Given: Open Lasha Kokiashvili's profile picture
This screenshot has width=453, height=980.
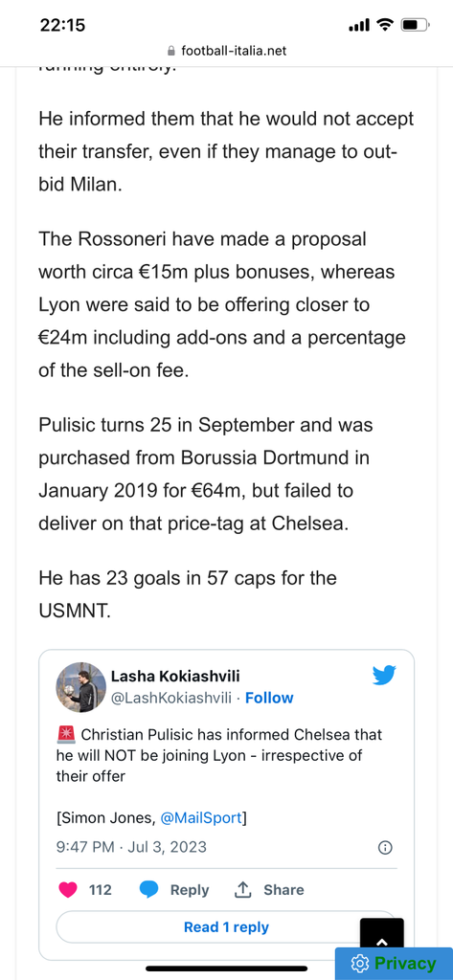Looking at the screenshot, I should pos(80,687).
